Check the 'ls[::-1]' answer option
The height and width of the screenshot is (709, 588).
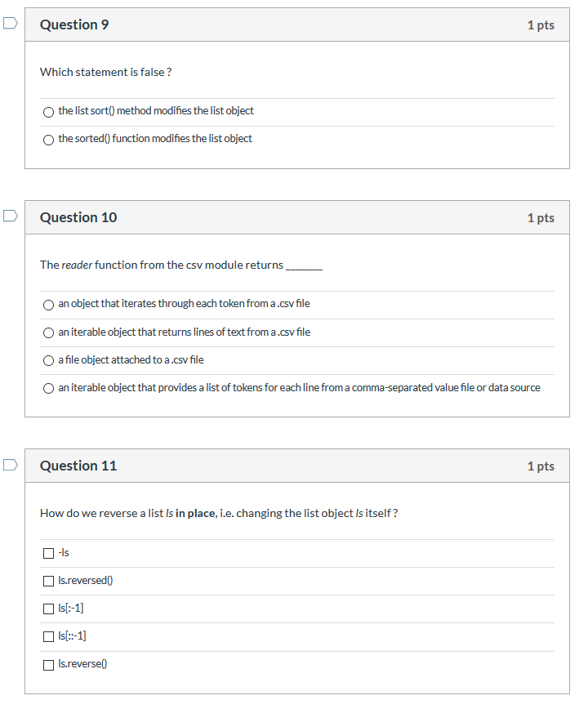click(x=48, y=636)
